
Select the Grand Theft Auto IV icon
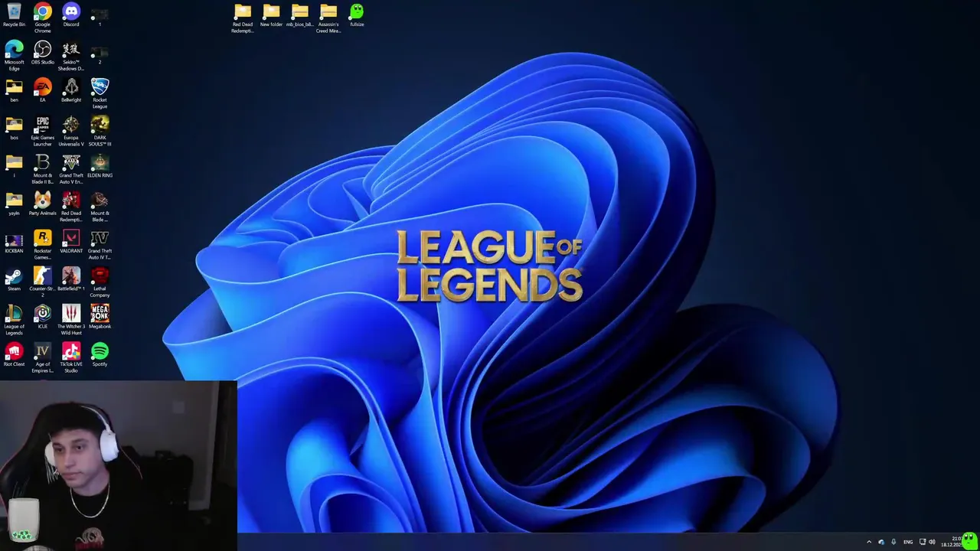click(100, 245)
